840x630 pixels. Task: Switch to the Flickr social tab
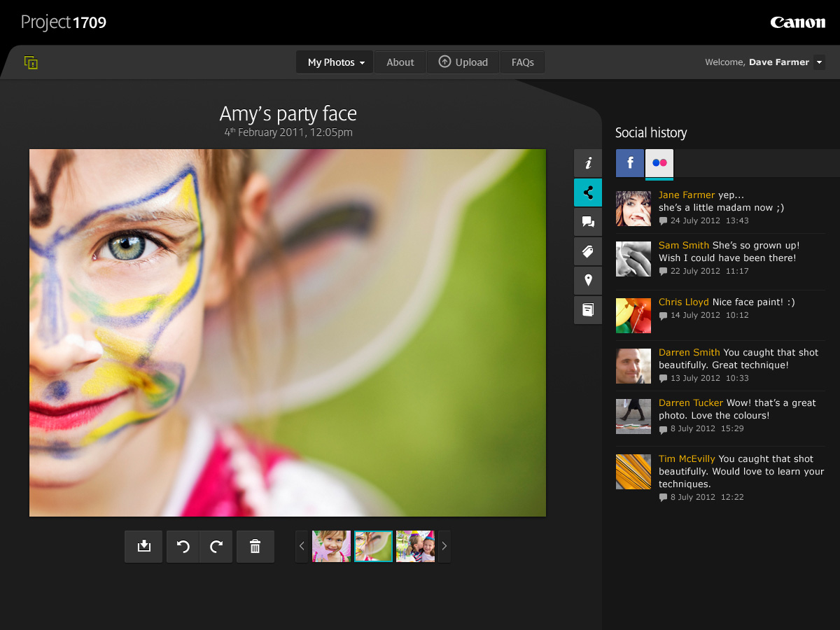pyautogui.click(x=659, y=163)
